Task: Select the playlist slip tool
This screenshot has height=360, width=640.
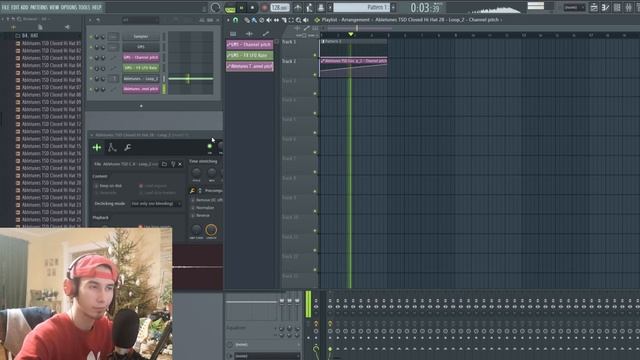Action: 276,20
